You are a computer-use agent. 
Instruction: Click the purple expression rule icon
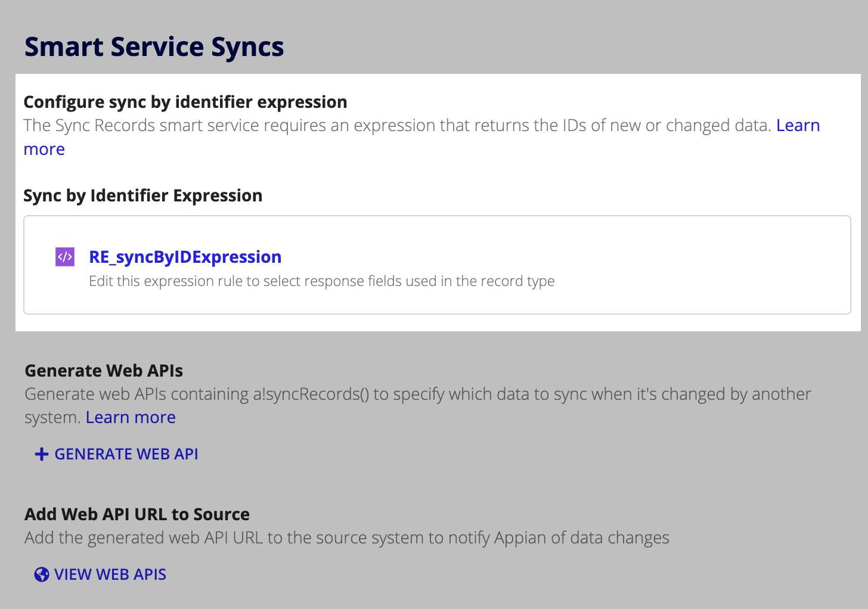pos(65,257)
